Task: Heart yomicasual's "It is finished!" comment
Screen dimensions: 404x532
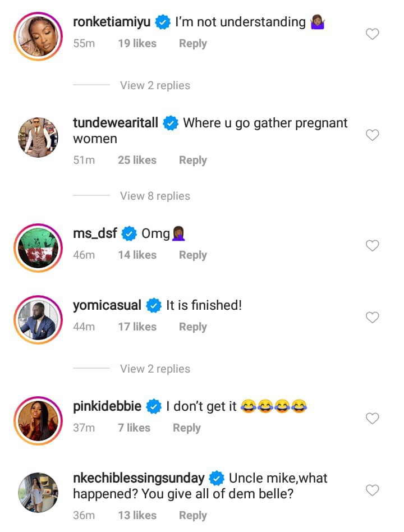Action: click(x=372, y=318)
